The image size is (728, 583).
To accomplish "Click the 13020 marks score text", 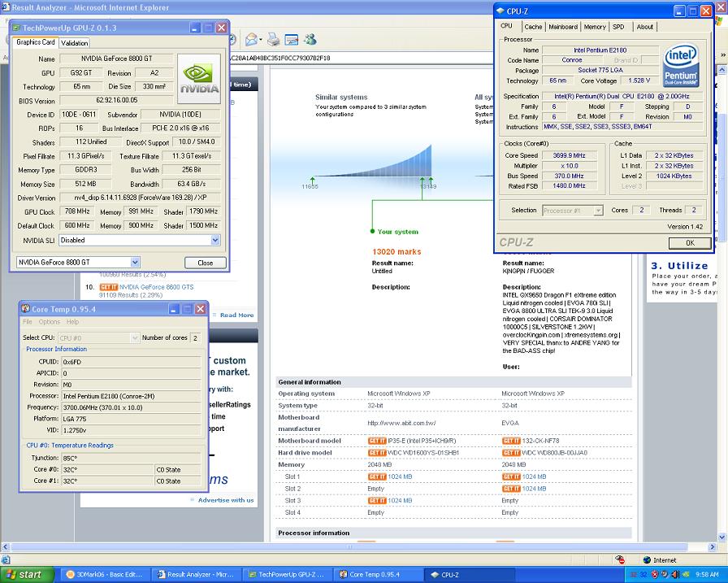I will [396, 252].
